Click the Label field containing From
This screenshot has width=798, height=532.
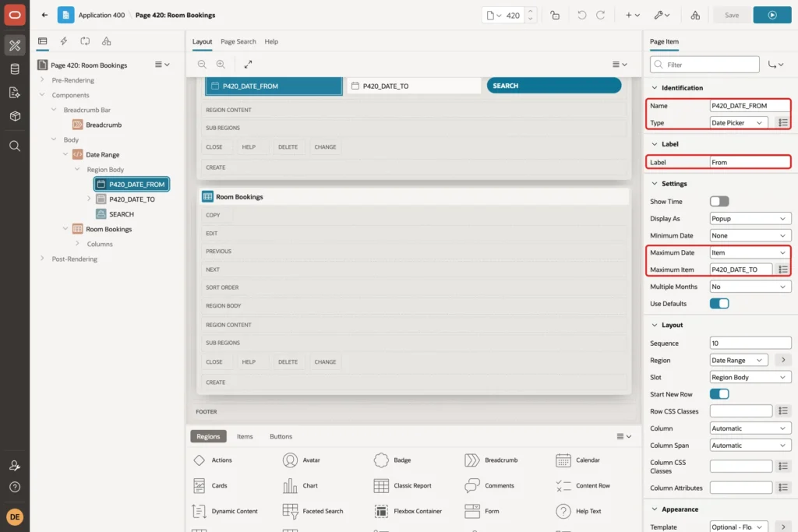[x=750, y=162]
